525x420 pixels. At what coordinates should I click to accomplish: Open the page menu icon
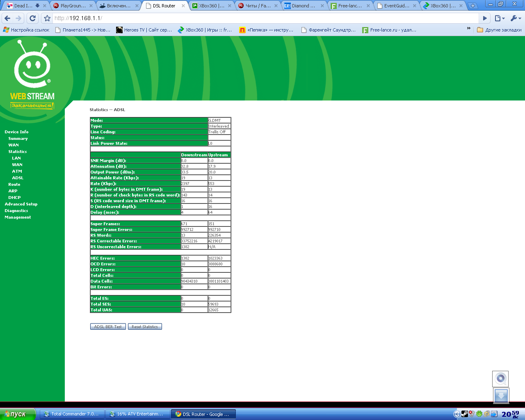[499, 18]
